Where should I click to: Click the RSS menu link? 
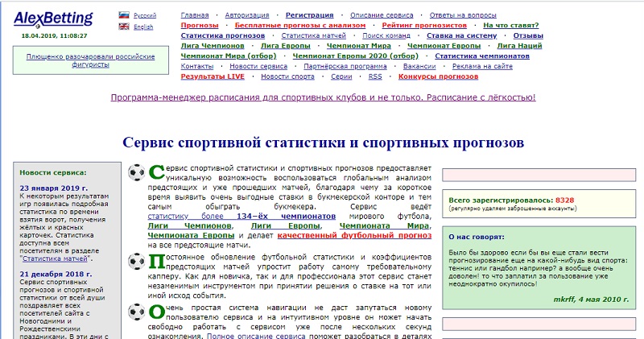point(375,76)
